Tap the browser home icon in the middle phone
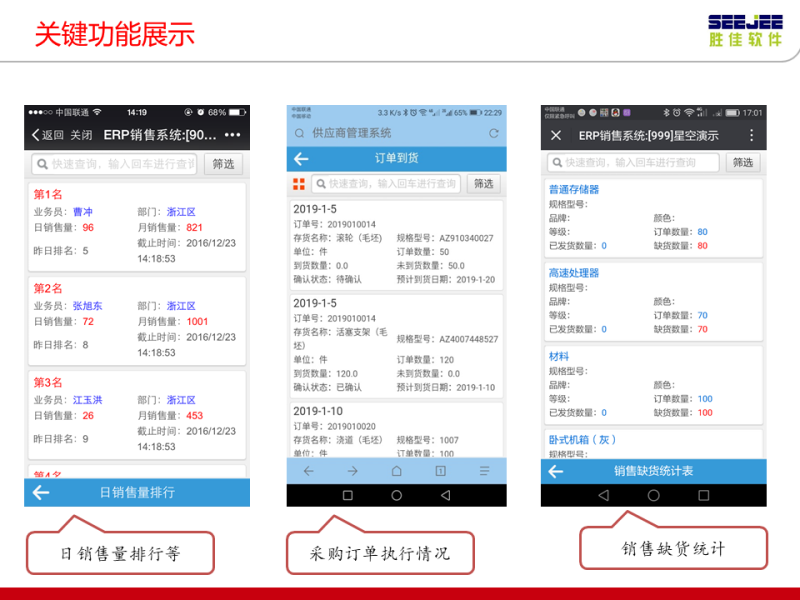 pyautogui.click(x=396, y=470)
